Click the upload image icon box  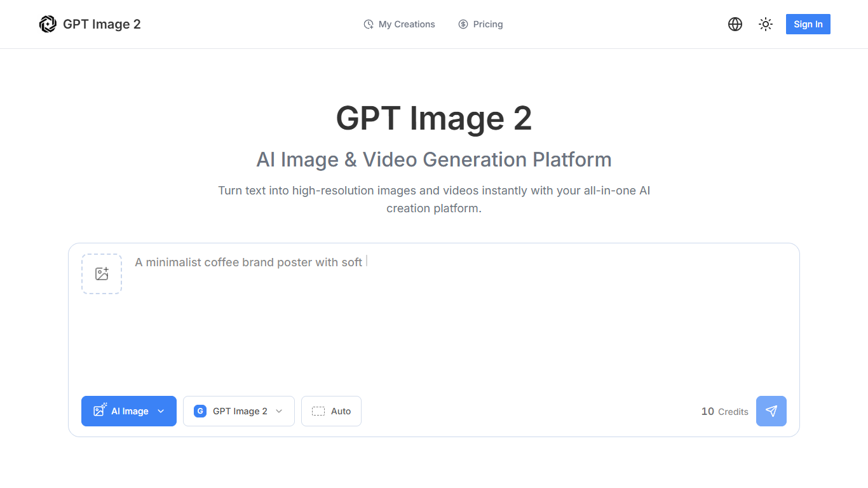coord(102,274)
